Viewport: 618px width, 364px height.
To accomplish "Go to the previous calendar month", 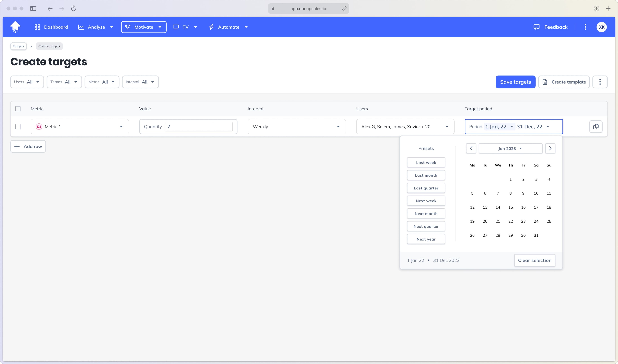I will [x=471, y=148].
